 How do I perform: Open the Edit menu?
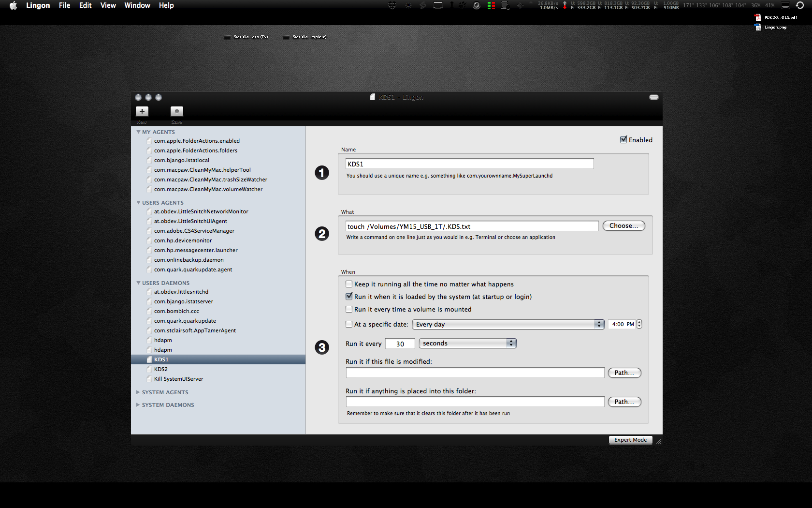(x=86, y=5)
